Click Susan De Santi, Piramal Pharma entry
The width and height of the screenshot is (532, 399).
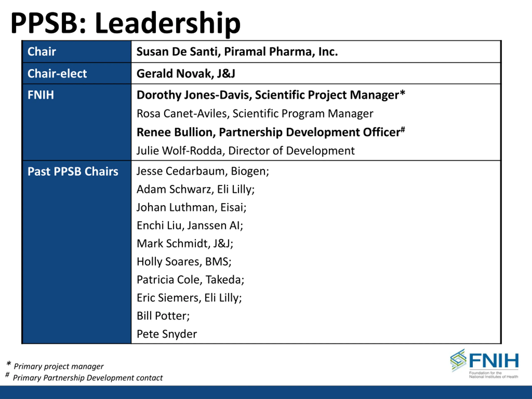237,52
